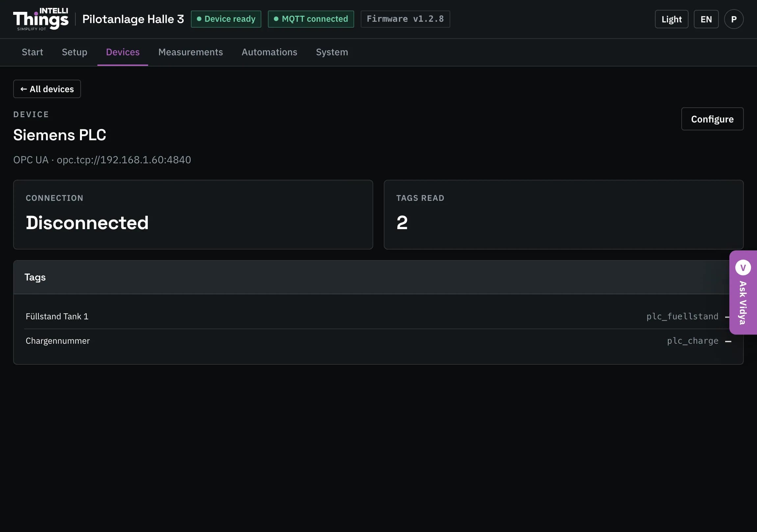
Task: Open the Automations tab
Action: point(269,52)
